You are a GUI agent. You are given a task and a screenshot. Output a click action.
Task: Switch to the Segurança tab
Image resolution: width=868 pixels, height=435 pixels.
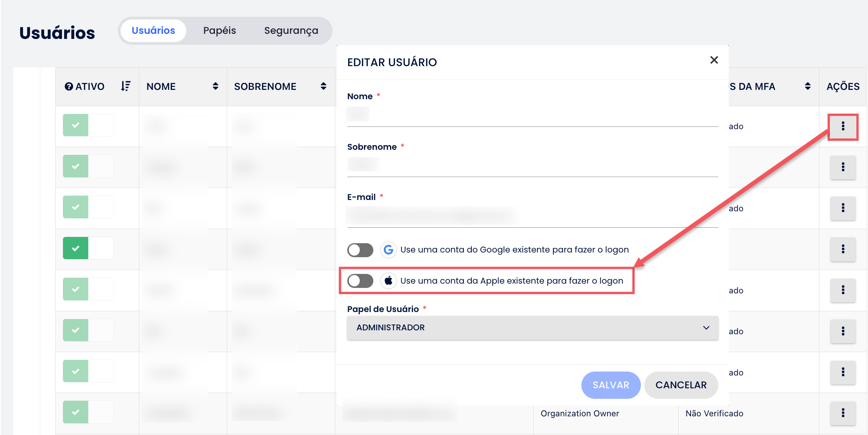(x=291, y=31)
